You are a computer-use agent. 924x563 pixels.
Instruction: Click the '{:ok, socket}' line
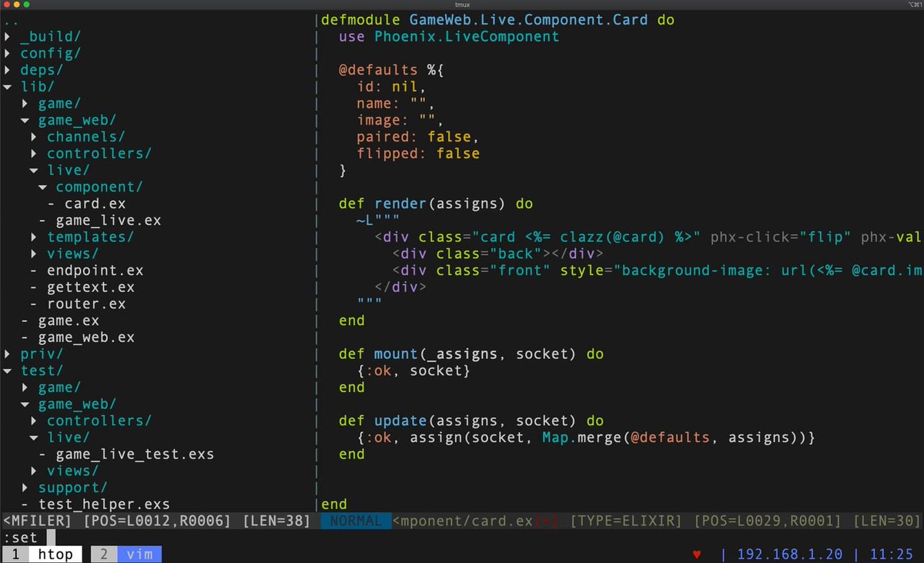(x=413, y=371)
